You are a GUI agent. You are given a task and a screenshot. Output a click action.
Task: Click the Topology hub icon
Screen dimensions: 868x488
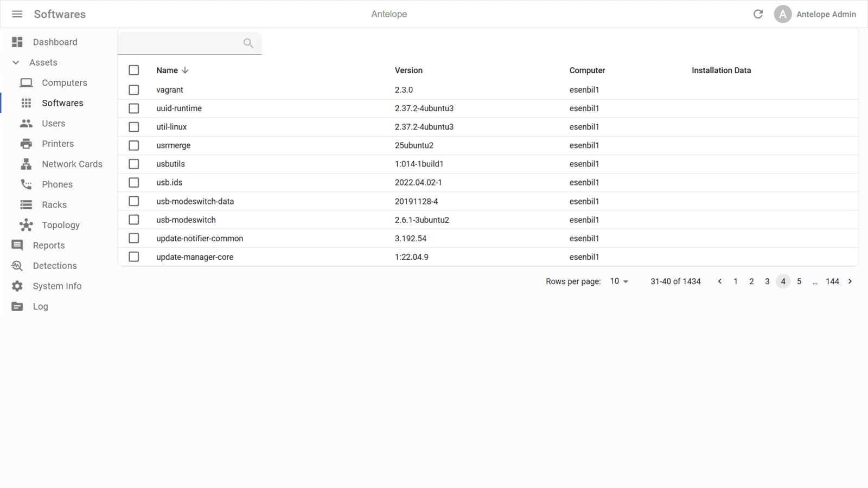coord(26,225)
